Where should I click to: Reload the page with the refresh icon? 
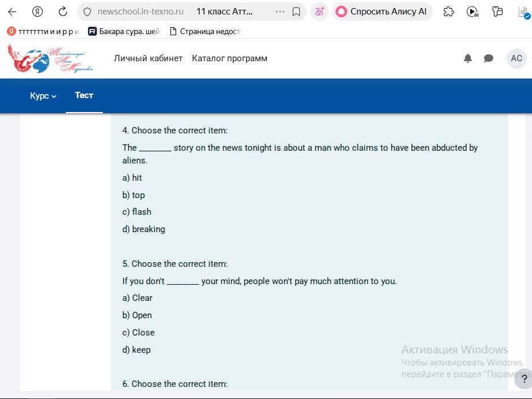63,12
